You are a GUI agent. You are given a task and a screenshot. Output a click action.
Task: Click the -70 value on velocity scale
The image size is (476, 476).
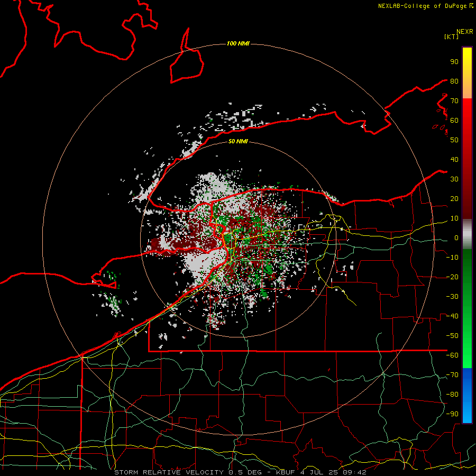[452, 375]
